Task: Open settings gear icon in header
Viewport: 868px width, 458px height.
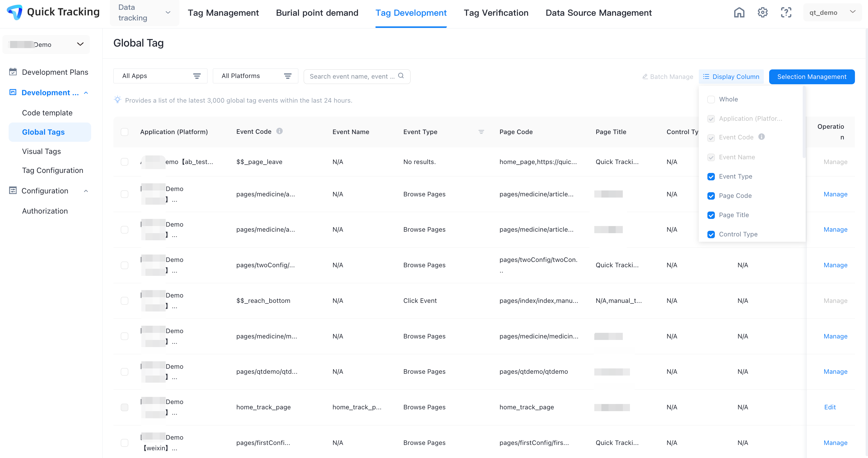Action: tap(763, 12)
